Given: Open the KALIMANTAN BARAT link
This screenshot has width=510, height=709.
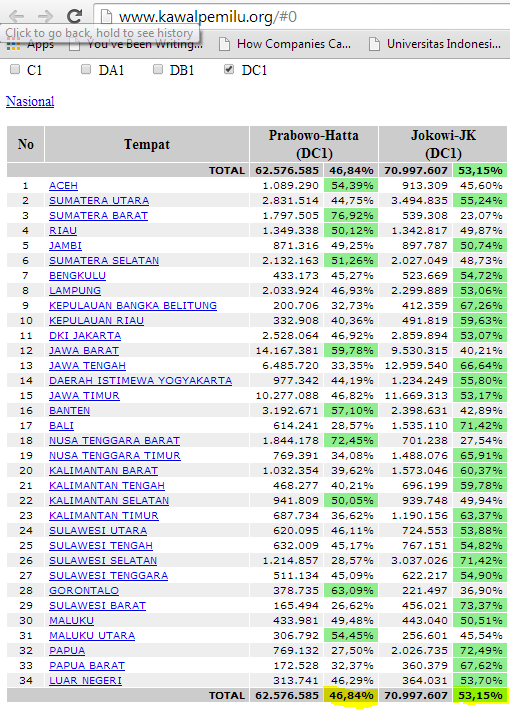Looking at the screenshot, I should point(103,470).
